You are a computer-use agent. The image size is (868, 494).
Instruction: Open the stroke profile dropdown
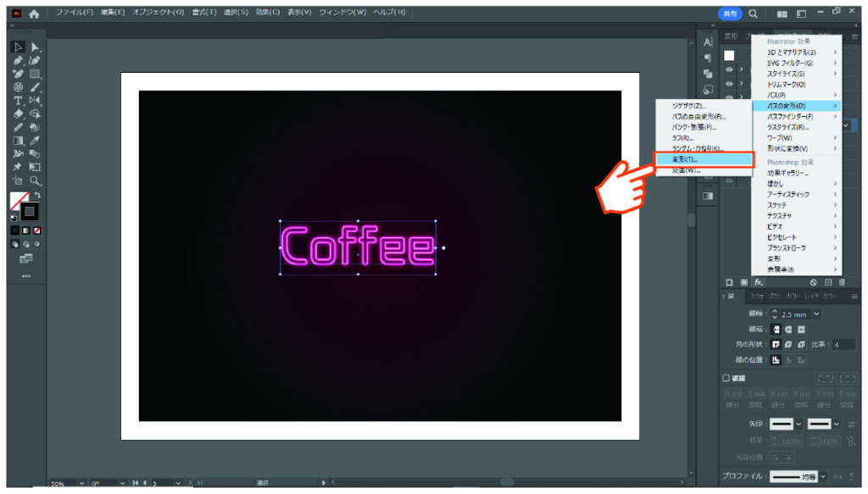824,477
